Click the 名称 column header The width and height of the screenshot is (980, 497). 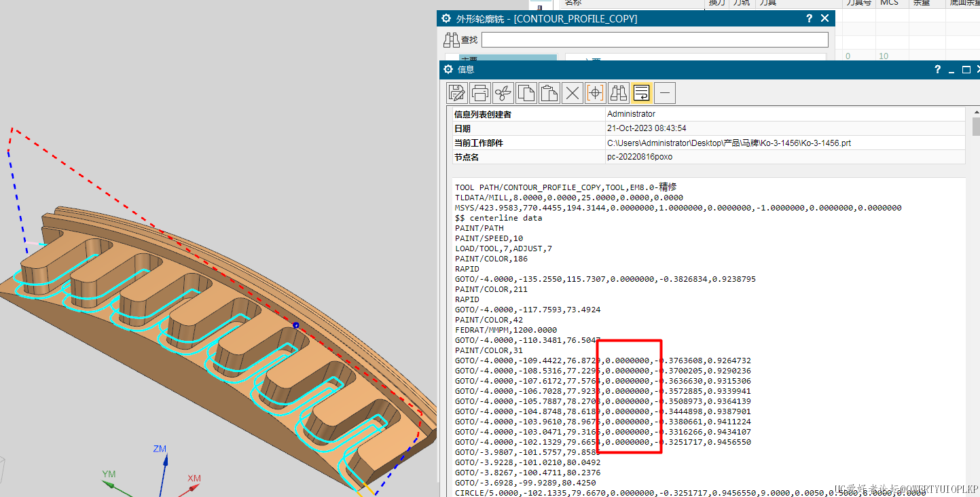(573, 3)
